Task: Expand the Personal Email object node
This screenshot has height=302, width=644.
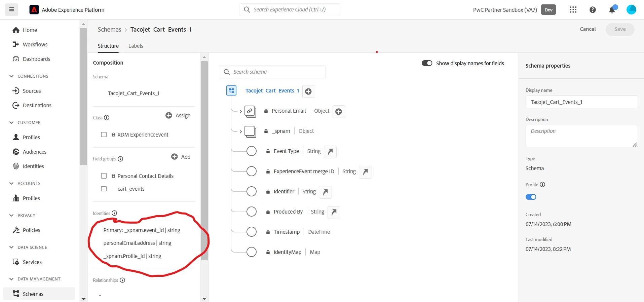Action: click(x=241, y=111)
